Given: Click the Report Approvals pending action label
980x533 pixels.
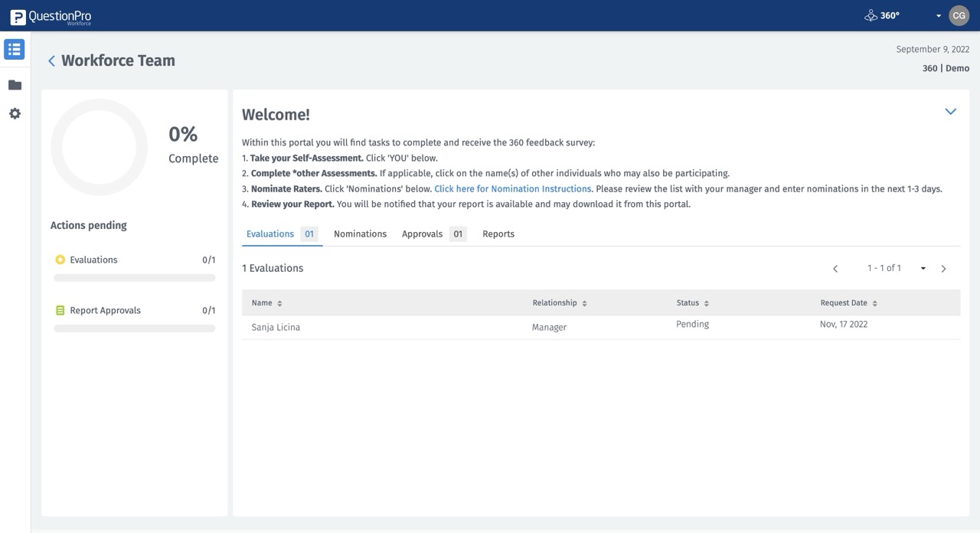Looking at the screenshot, I should pos(105,310).
